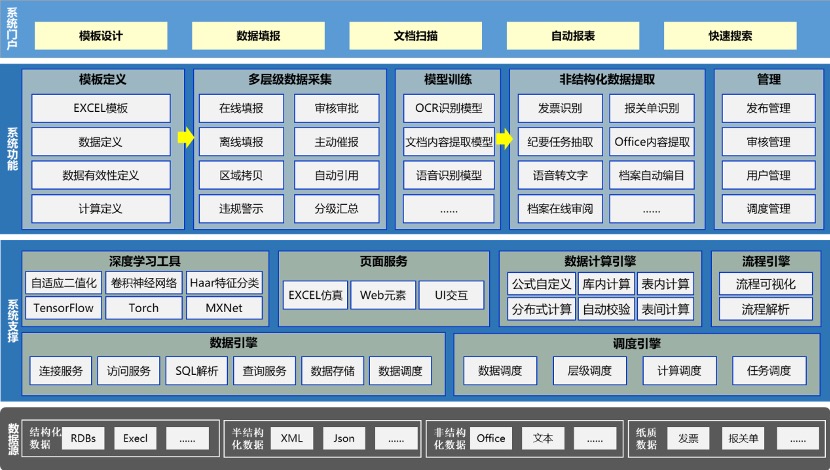
Task: Click the 文档内容提取模型 box
Action: pos(449,142)
